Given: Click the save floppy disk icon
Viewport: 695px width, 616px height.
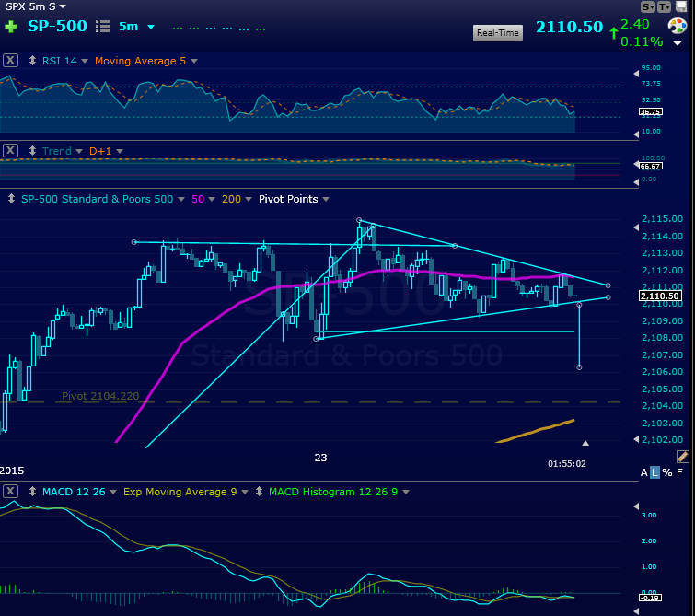Looking at the screenshot, I should pyautogui.click(x=681, y=6).
